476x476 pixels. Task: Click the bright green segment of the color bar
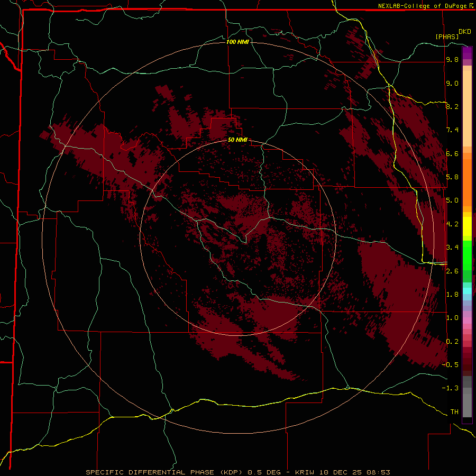[467, 255]
